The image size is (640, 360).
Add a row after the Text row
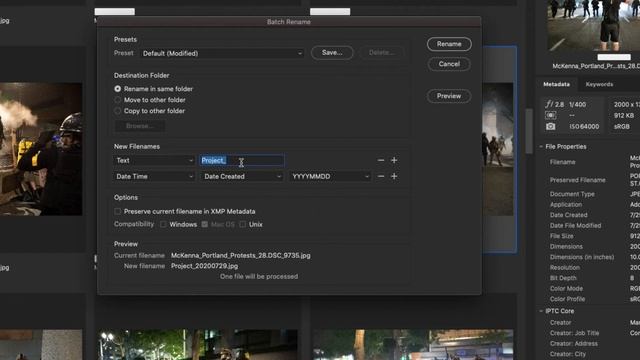394,160
